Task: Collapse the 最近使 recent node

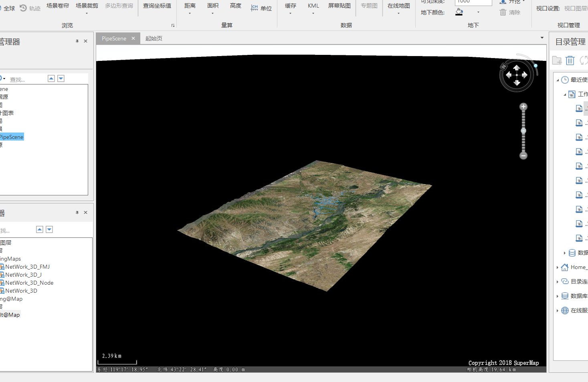Action: point(558,80)
